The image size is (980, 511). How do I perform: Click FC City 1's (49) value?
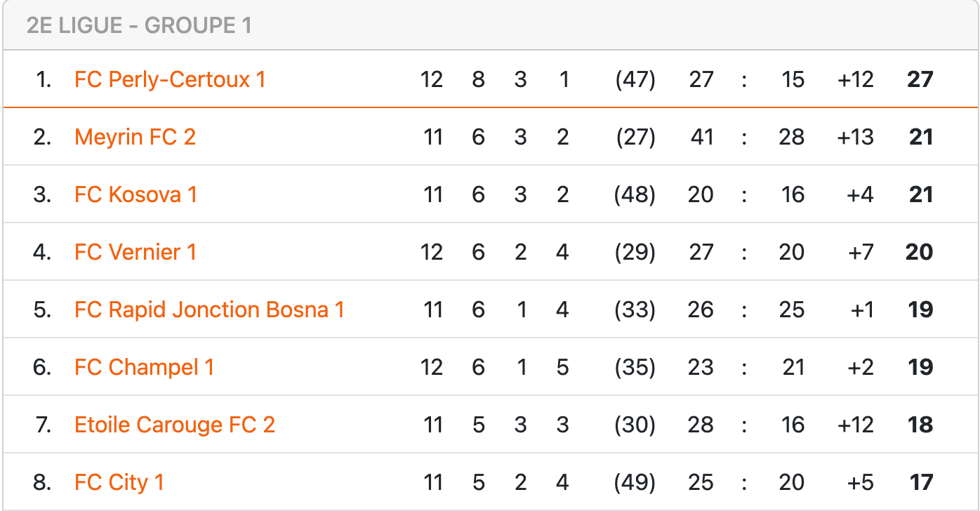click(635, 482)
